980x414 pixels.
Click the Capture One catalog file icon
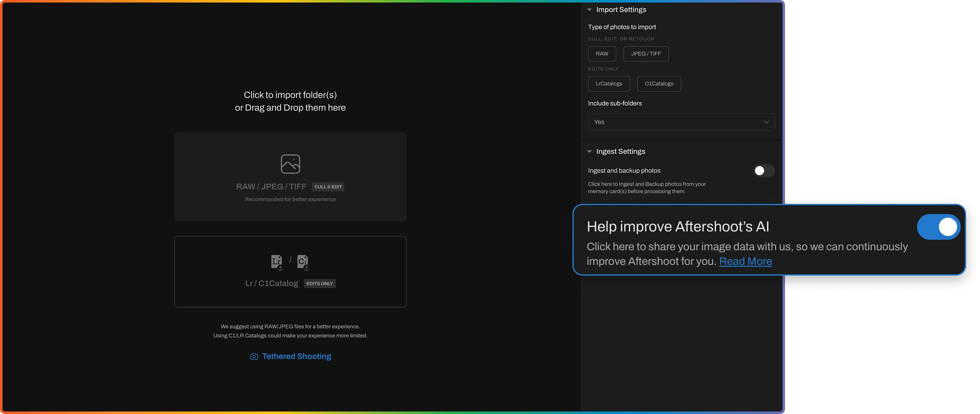tap(302, 262)
